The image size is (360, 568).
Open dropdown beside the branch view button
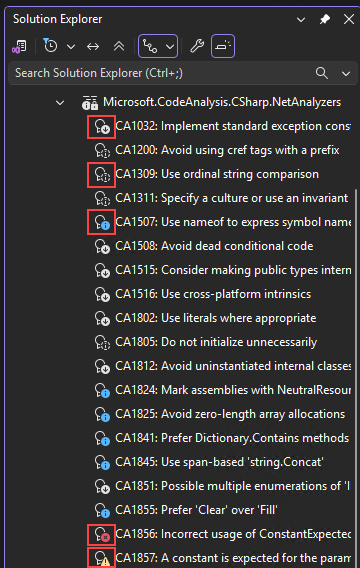(x=170, y=47)
